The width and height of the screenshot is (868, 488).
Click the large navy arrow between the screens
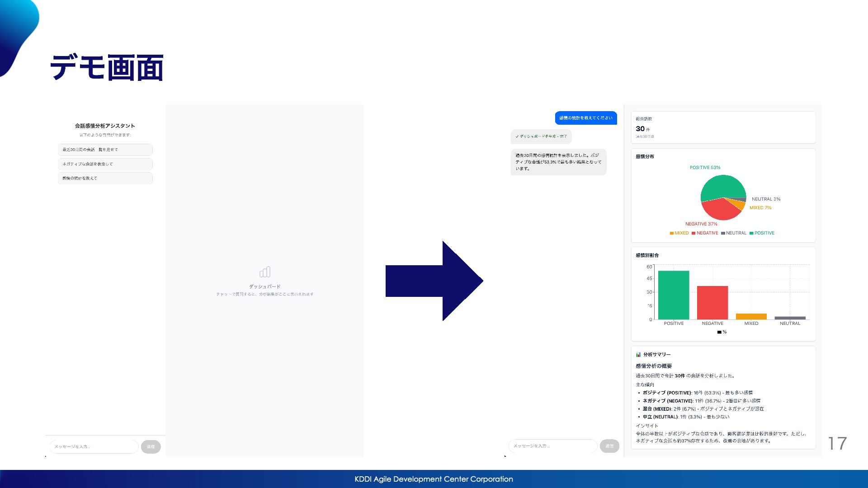434,281
